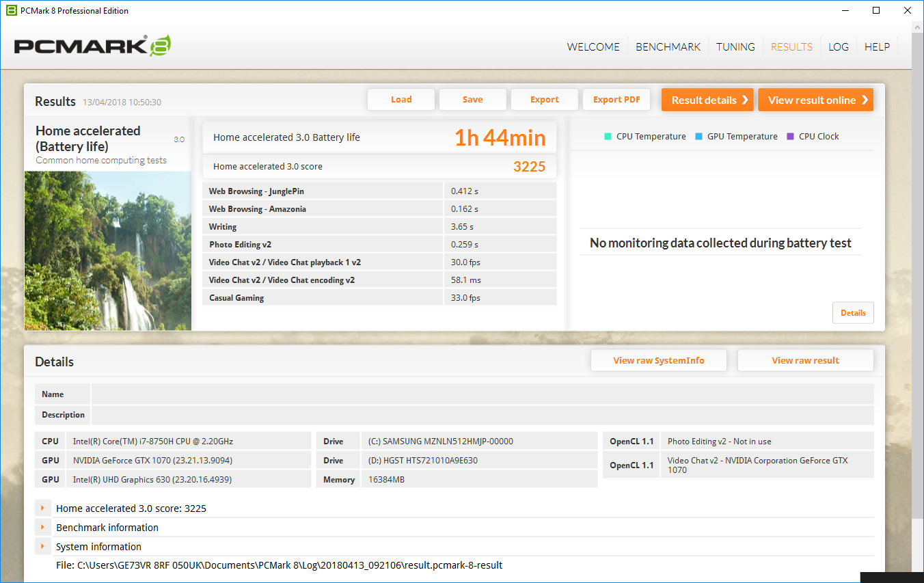Select the Web Browsing - JunglePin row
The image size is (924, 583).
tap(380, 191)
